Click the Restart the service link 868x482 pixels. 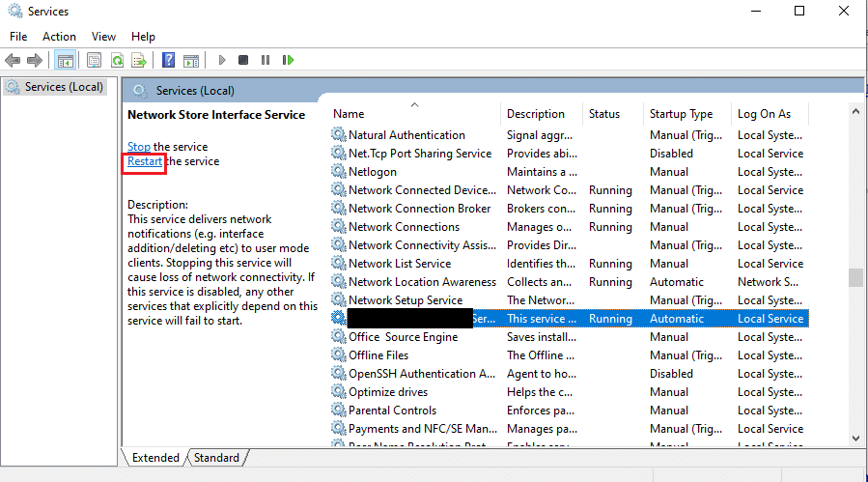click(x=145, y=161)
